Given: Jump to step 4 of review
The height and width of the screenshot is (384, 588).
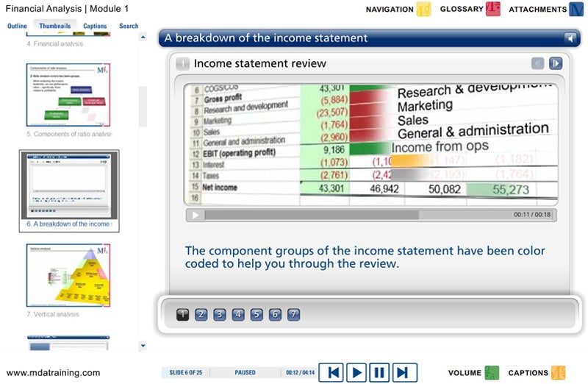Looking at the screenshot, I should point(238,315).
